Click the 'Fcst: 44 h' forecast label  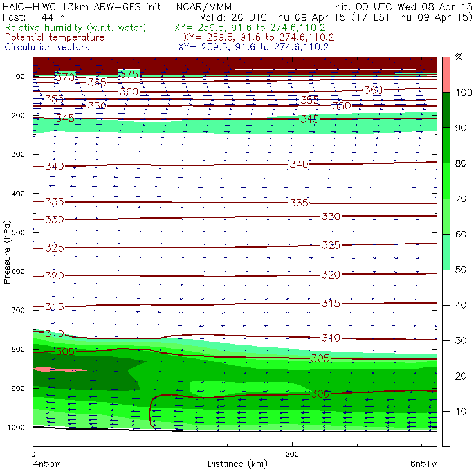[x=33, y=17]
